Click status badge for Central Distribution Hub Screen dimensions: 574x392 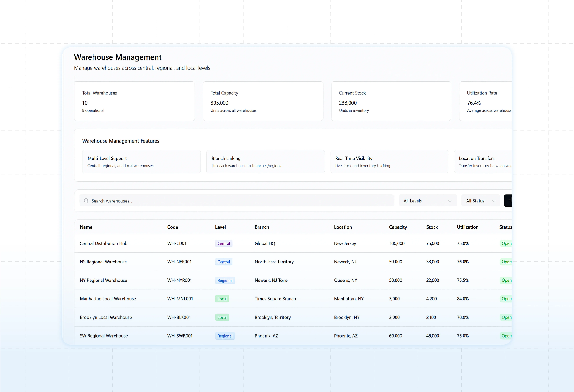pyautogui.click(x=506, y=243)
